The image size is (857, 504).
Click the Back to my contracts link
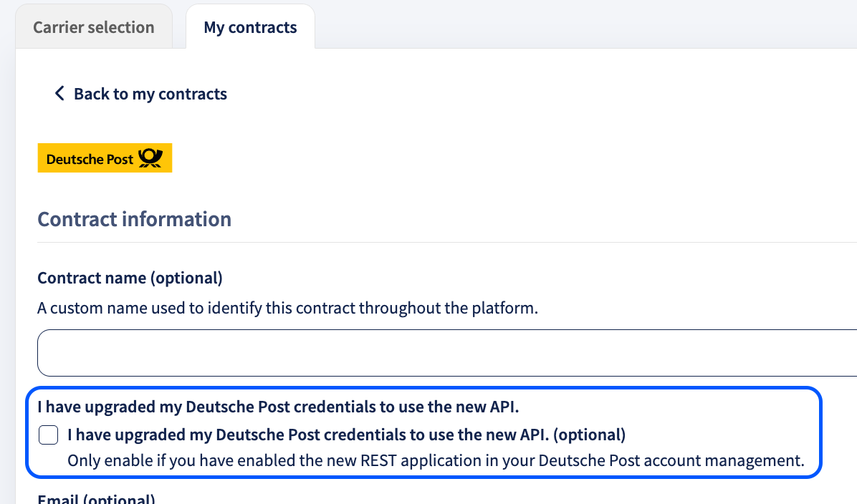[x=150, y=94]
